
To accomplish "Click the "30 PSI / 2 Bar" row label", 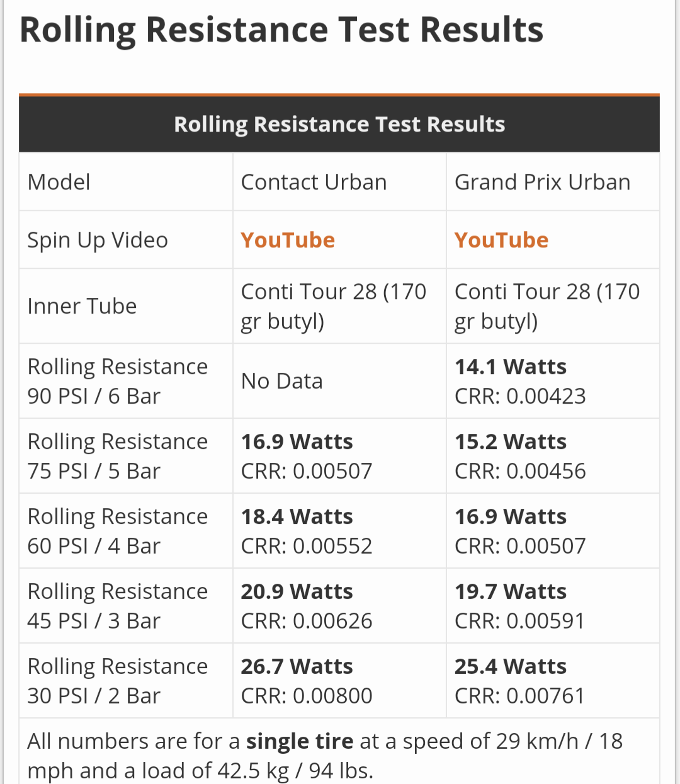I will click(x=94, y=696).
